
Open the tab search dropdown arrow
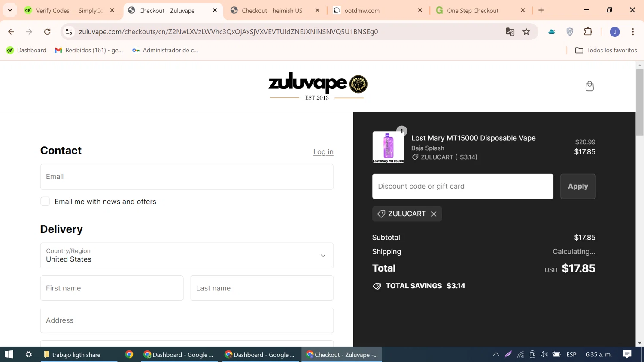pyautogui.click(x=10, y=10)
